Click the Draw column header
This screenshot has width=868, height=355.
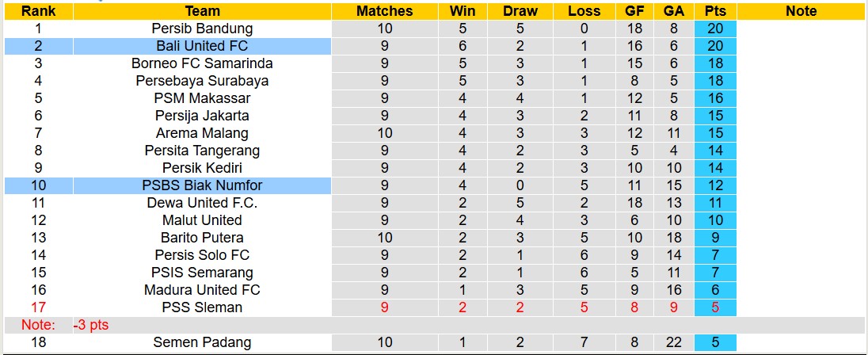point(520,11)
